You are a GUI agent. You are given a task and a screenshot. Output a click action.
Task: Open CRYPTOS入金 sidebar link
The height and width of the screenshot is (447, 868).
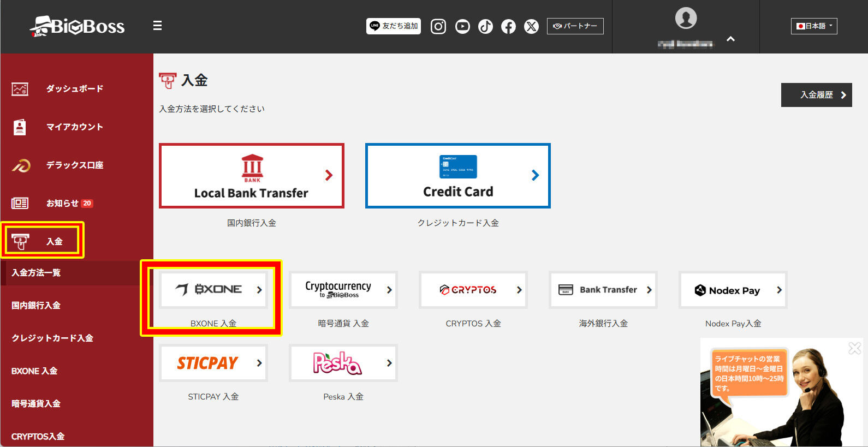(x=38, y=437)
